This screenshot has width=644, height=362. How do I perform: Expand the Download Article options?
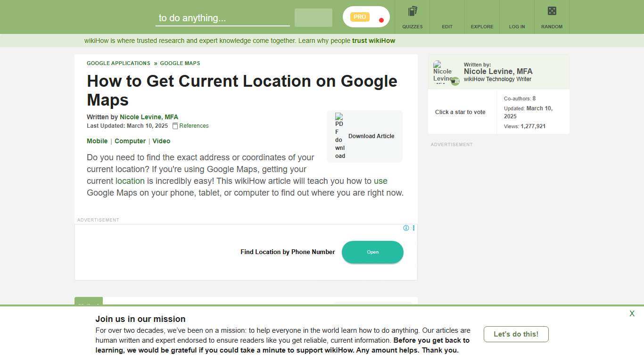click(x=371, y=136)
